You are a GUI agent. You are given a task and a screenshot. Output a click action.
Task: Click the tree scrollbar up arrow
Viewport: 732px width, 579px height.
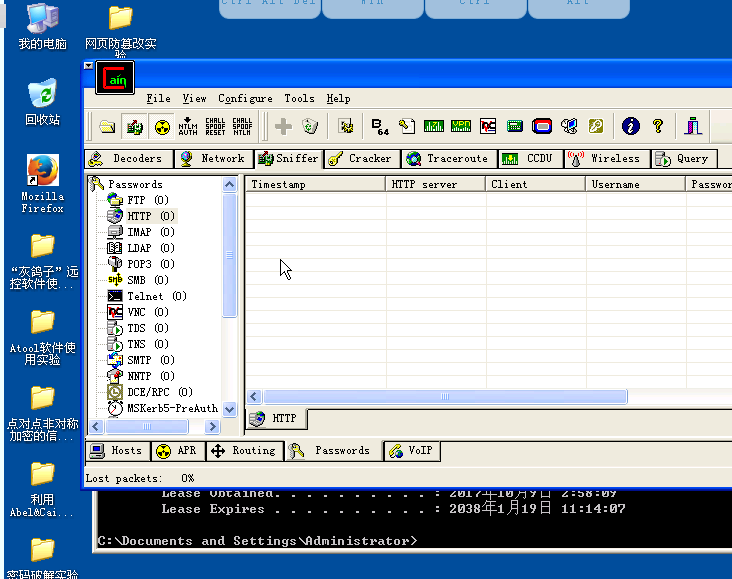click(x=229, y=185)
